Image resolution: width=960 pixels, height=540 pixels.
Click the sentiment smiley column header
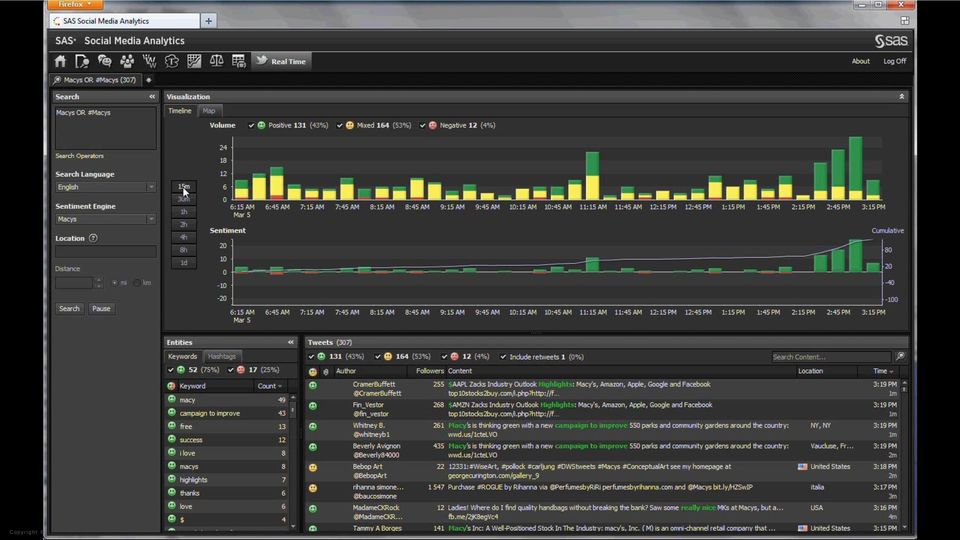point(313,372)
